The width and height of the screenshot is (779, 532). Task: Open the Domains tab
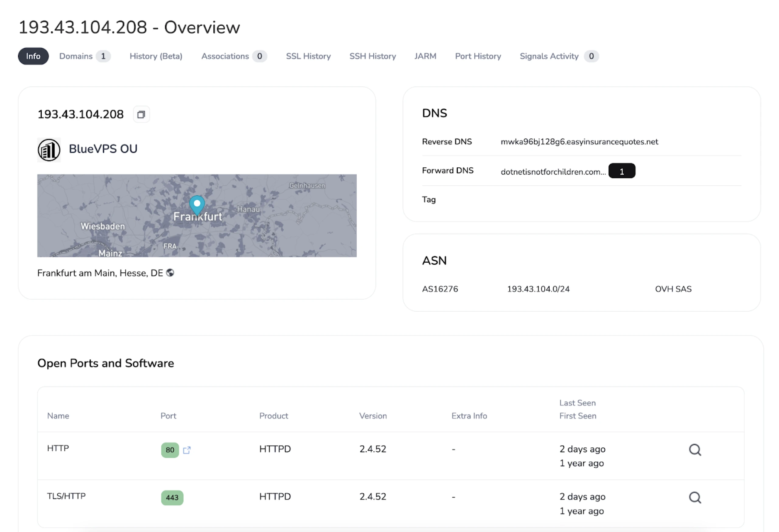tap(85, 56)
